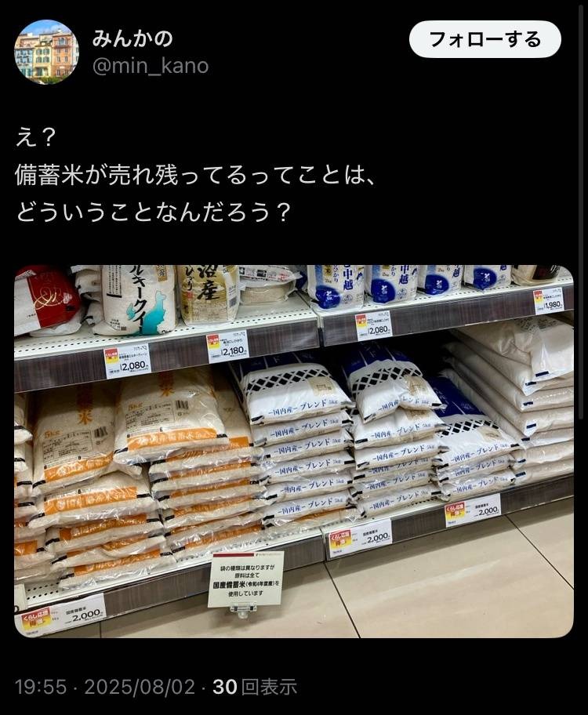Click the 2,080 price tag under 中越 bags
This screenshot has height=715, width=588.
tap(372, 326)
